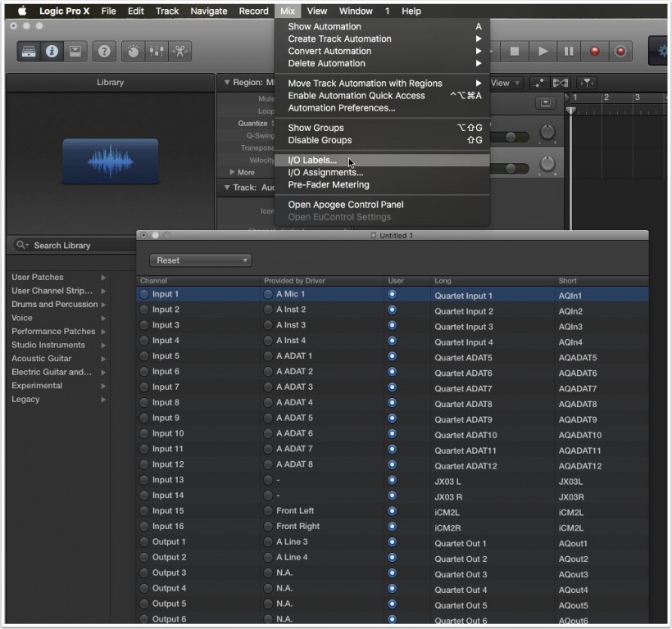
Task: Open the Navigate menu
Action: (209, 11)
